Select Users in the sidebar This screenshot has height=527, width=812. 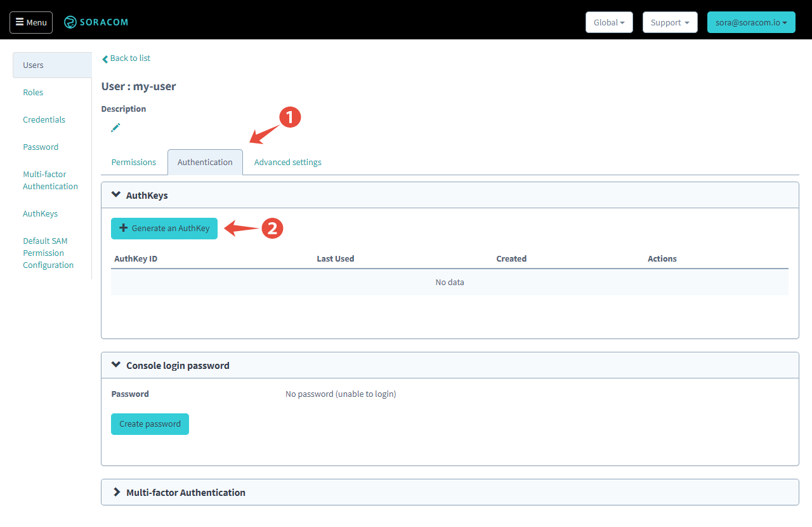(52, 65)
